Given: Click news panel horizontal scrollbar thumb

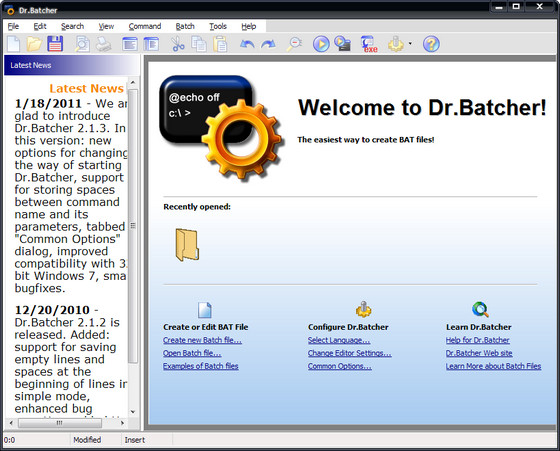Looking at the screenshot, I should (60, 423).
